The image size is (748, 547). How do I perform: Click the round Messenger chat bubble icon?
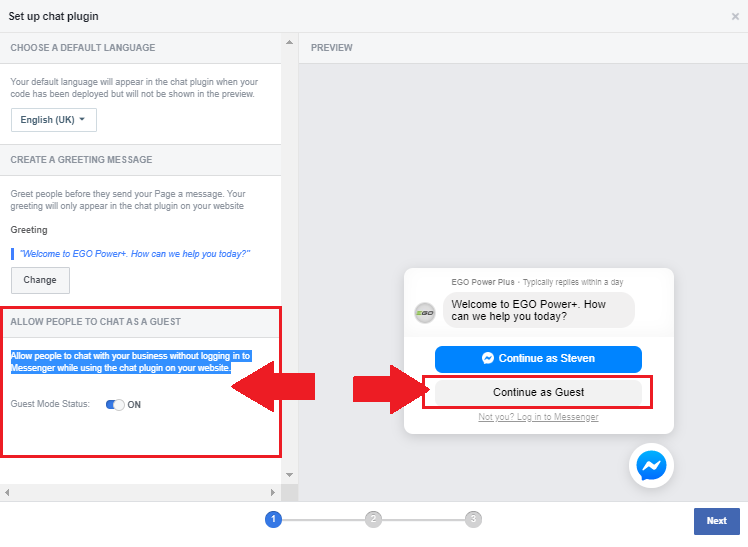click(651, 465)
